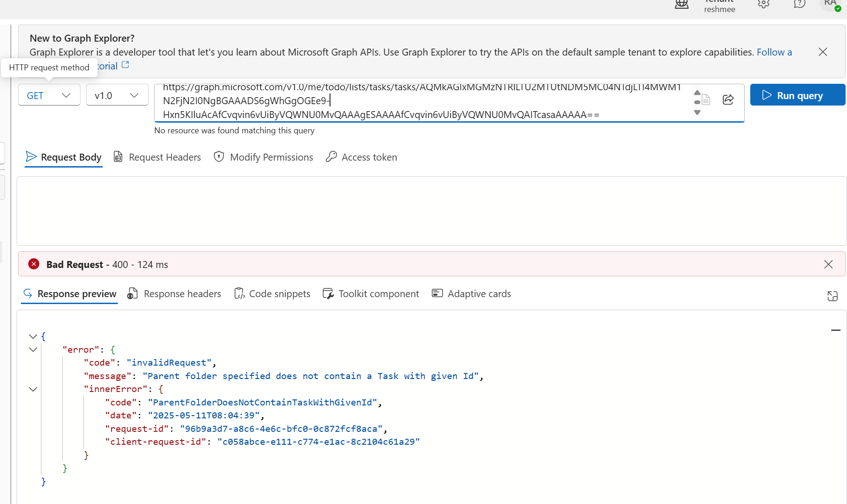The image size is (847, 504).
Task: Collapse the root JSON object
Action: click(x=33, y=336)
